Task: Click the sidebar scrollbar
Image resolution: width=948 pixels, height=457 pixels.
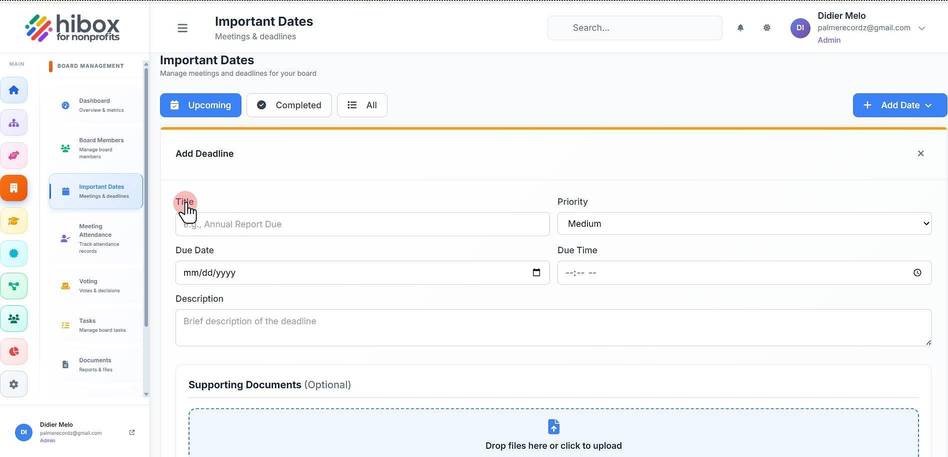Action: (x=146, y=196)
